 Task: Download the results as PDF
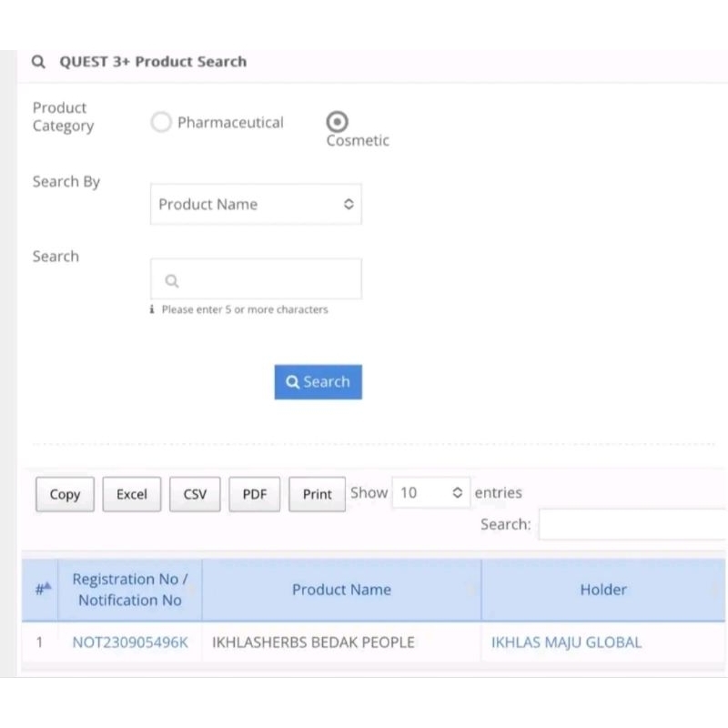click(255, 494)
